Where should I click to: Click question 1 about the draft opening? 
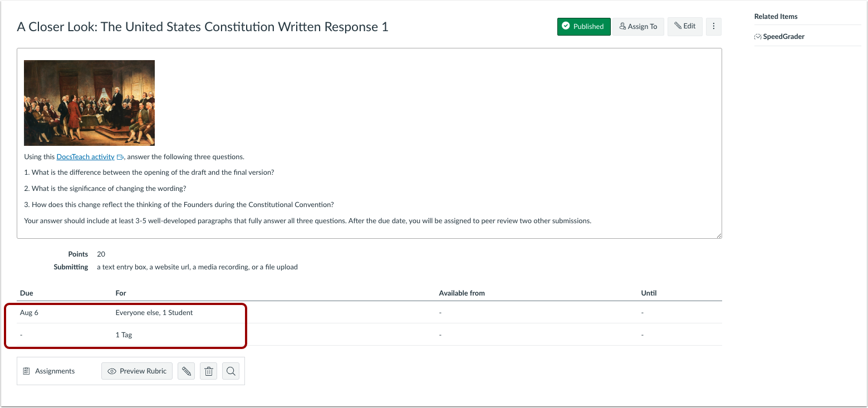pyautogui.click(x=149, y=173)
